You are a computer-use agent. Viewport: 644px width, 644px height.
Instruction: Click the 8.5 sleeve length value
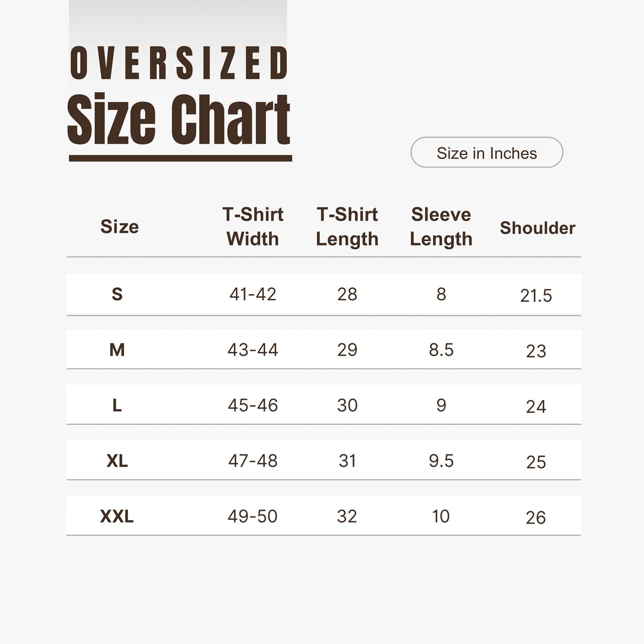click(441, 350)
